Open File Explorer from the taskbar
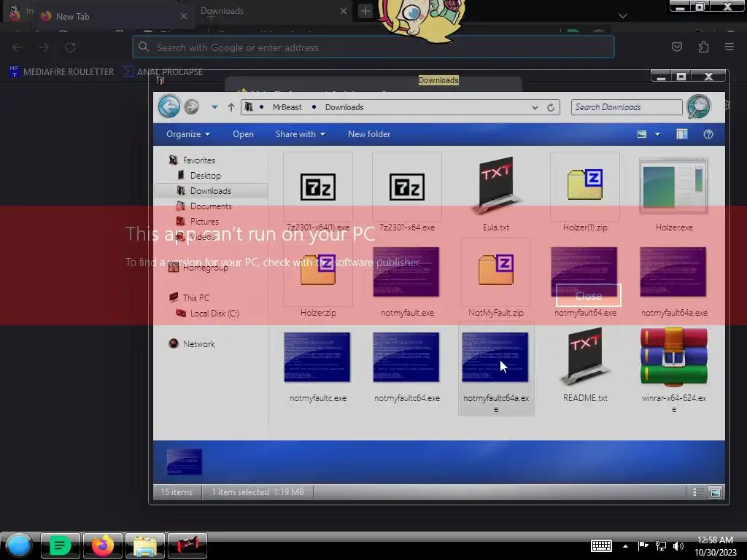The height and width of the screenshot is (560, 747). tap(145, 545)
